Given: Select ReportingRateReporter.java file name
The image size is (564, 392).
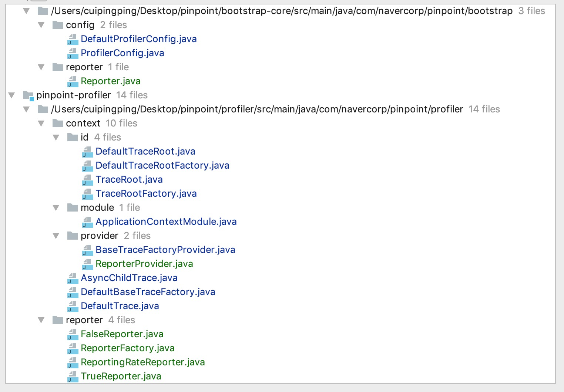Looking at the screenshot, I should pos(143,362).
